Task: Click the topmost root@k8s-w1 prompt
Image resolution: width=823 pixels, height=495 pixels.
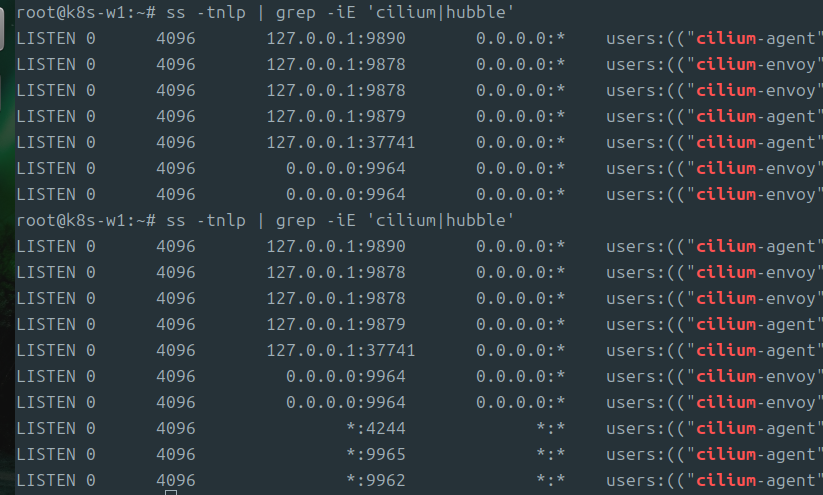Action: (76, 13)
